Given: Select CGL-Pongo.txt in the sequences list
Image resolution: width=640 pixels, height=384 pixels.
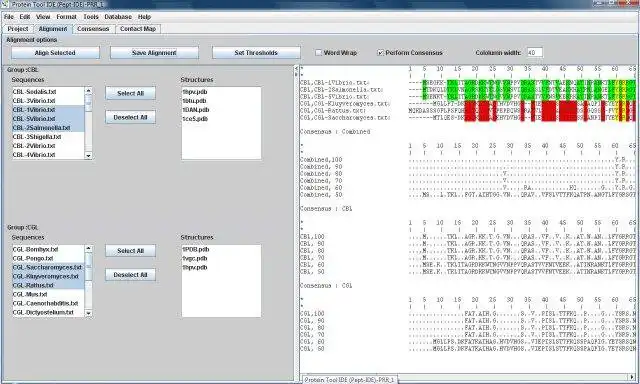Looking at the screenshot, I should [48, 258].
